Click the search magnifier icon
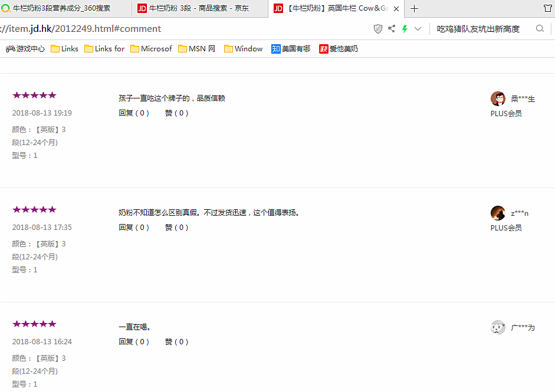 click(540, 29)
